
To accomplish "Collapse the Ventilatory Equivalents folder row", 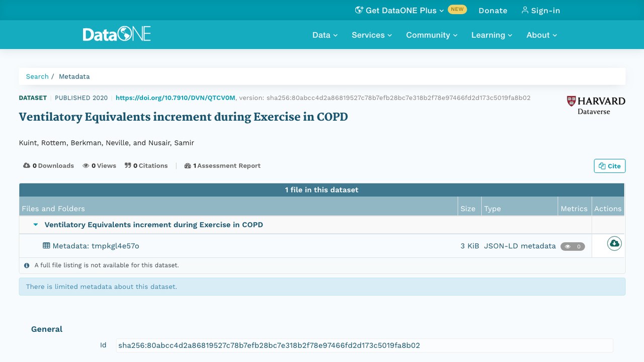I will tap(36, 225).
